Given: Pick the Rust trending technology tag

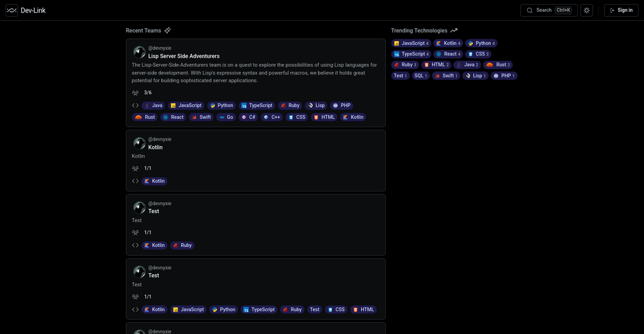Looking at the screenshot, I should (x=498, y=65).
